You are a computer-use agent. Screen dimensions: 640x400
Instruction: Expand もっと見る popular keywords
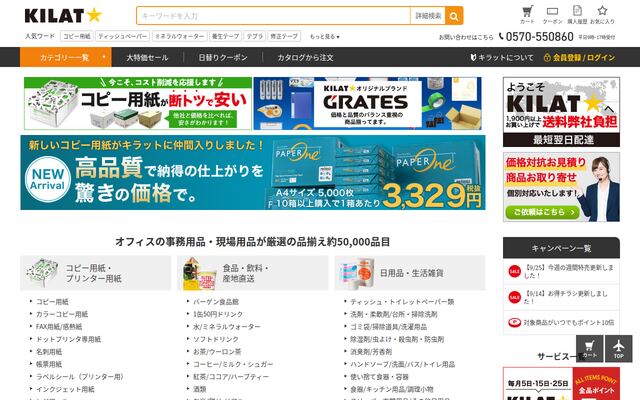(324, 36)
